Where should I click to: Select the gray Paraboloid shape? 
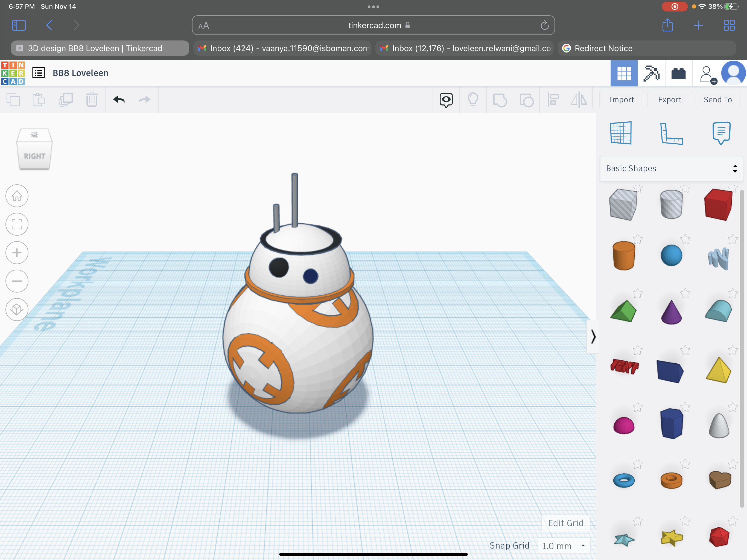719,425
